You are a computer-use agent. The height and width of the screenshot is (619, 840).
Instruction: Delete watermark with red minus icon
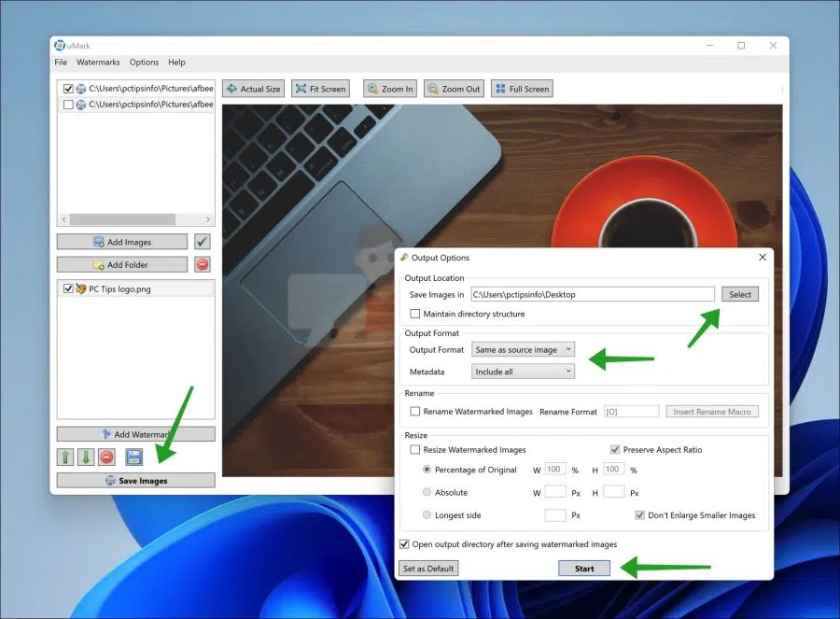[106, 457]
